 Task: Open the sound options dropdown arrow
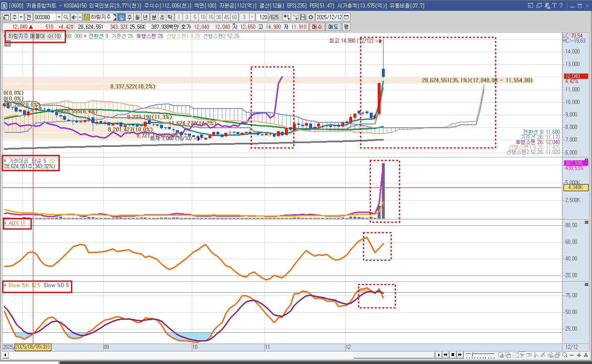point(80,17)
